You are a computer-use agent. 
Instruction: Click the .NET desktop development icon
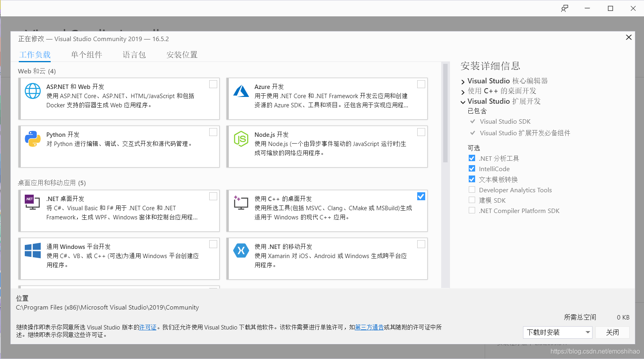click(32, 202)
